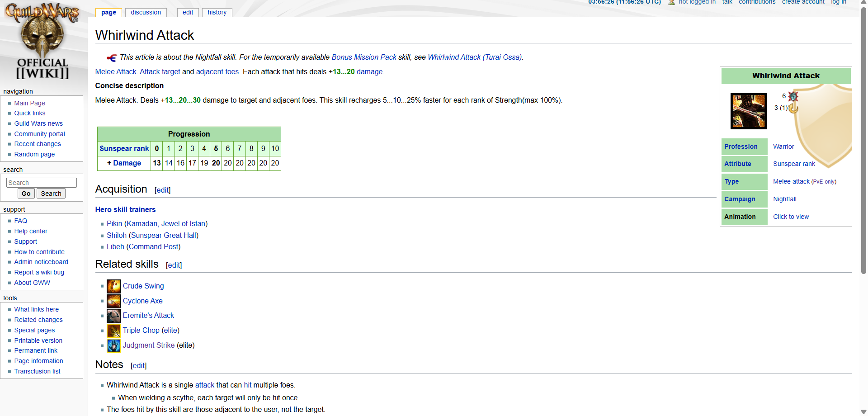
Task: Click the log in link
Action: [839, 2]
